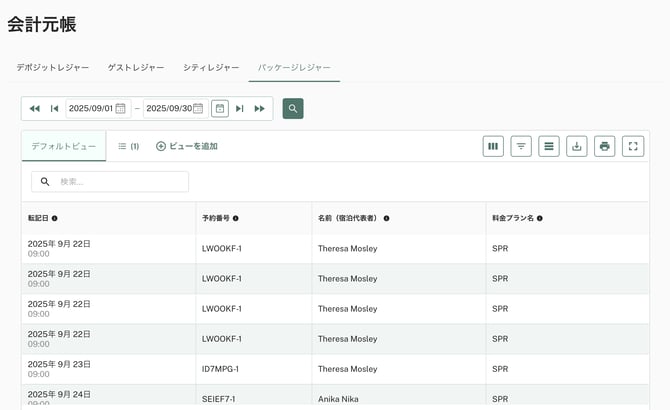Open the column settings icon
The image size is (670, 410).
(x=493, y=147)
